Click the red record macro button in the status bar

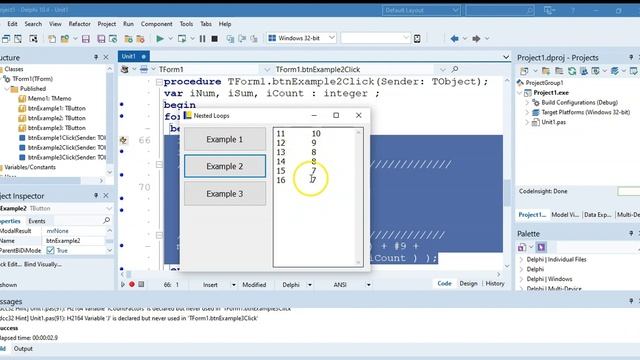tap(132, 284)
